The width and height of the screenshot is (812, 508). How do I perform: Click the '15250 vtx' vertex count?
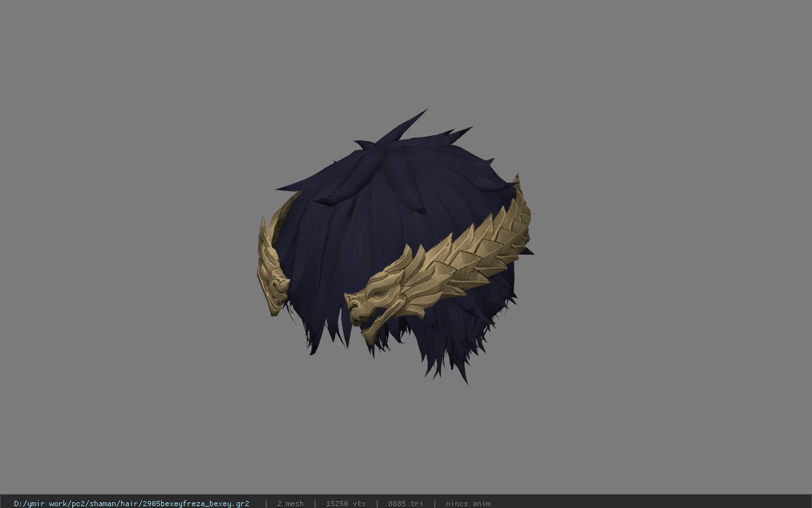pos(346,504)
